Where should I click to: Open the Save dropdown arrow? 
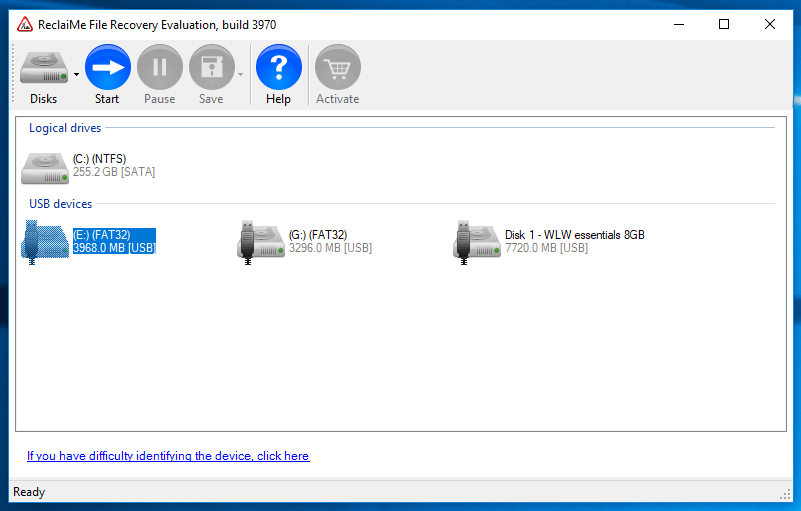point(241,75)
